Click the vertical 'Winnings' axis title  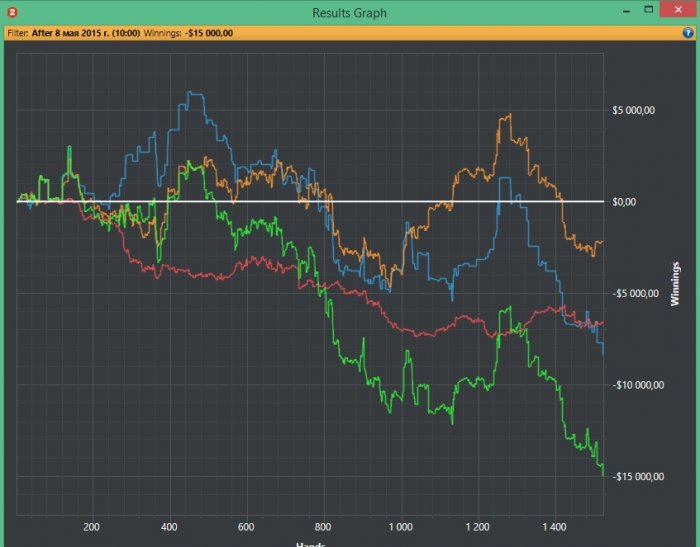[x=675, y=284]
